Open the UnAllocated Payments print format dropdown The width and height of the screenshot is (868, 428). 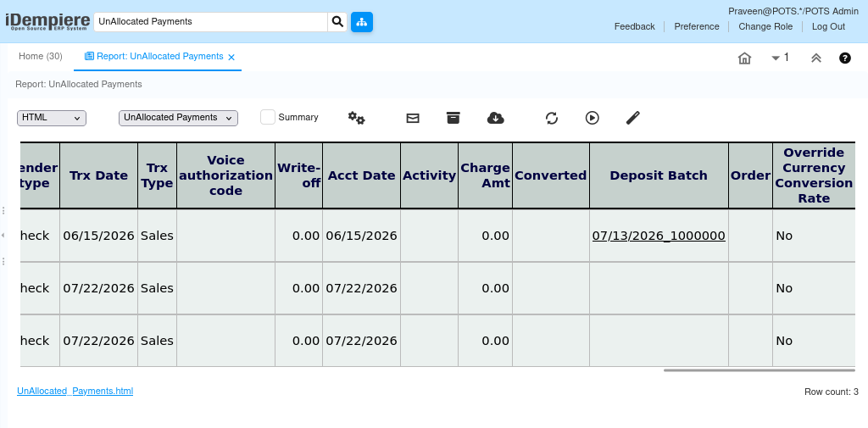point(178,118)
